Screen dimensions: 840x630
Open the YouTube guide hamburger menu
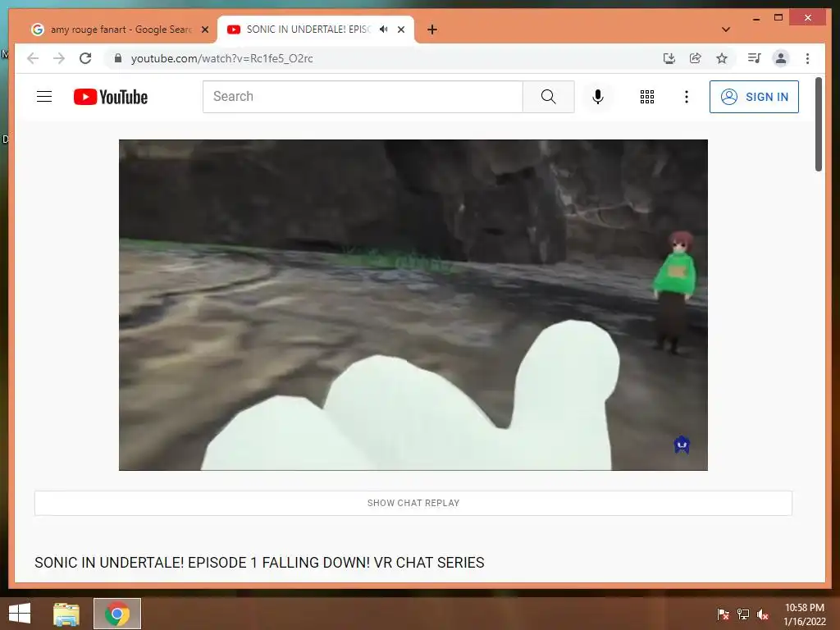coord(44,97)
